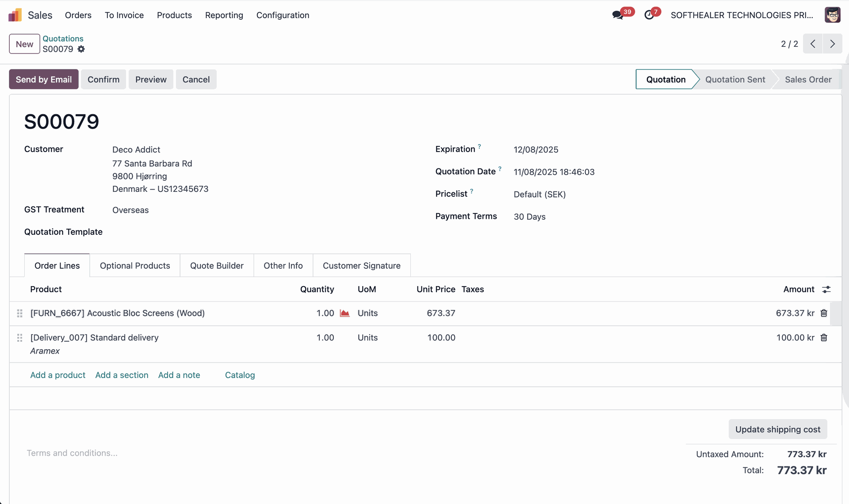Click the Send by Email button
Image resolution: width=849 pixels, height=504 pixels.
pyautogui.click(x=43, y=80)
